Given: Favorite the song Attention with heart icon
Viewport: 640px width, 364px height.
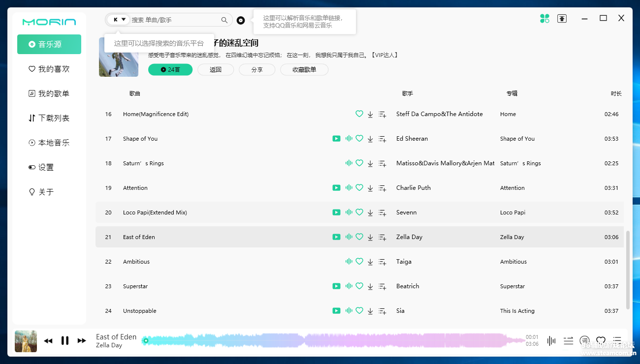Looking at the screenshot, I should point(359,188).
